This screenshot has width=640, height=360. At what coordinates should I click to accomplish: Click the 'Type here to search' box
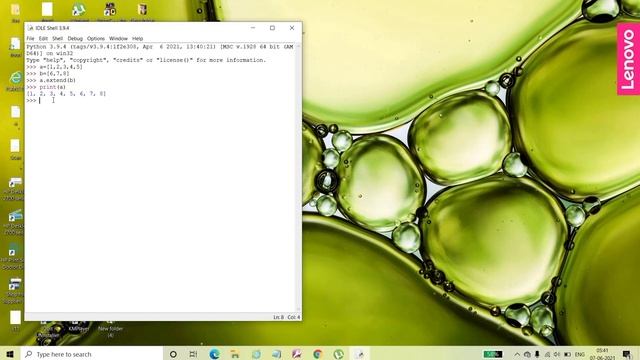[x=91, y=354]
